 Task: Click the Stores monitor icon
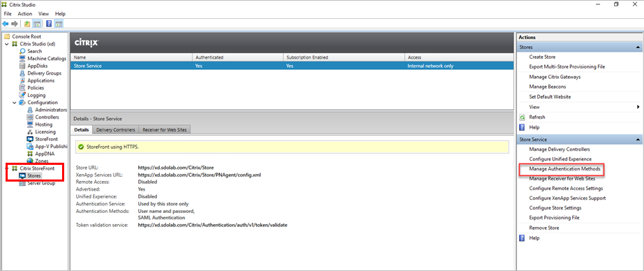pos(22,176)
